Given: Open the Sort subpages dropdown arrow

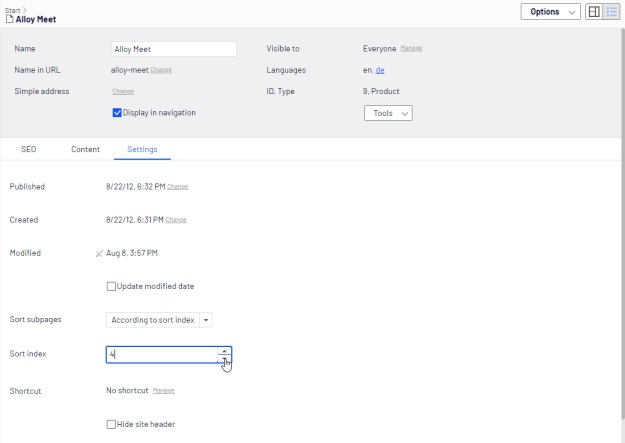Looking at the screenshot, I should point(206,320).
